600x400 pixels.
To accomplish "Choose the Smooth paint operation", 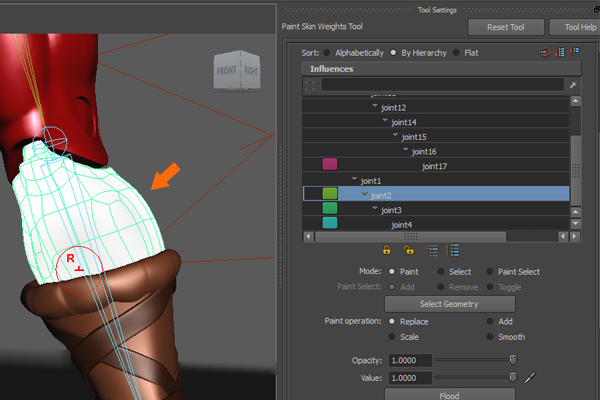I will pos(490,337).
